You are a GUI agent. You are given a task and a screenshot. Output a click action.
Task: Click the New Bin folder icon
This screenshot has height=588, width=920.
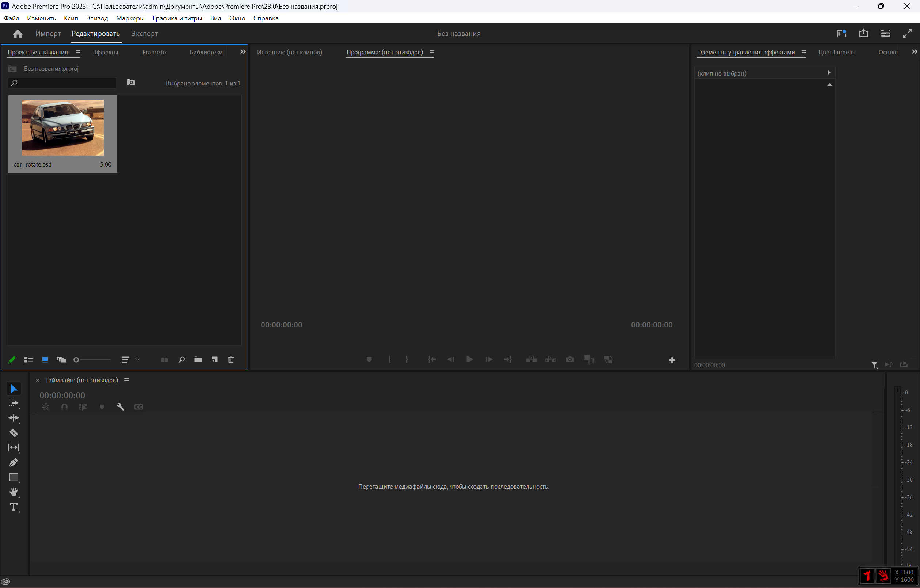click(198, 359)
